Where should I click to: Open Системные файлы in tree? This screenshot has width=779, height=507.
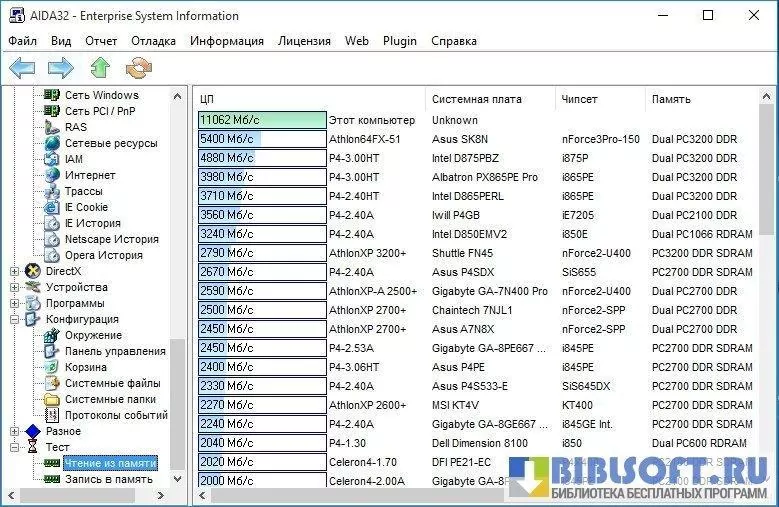pos(112,383)
